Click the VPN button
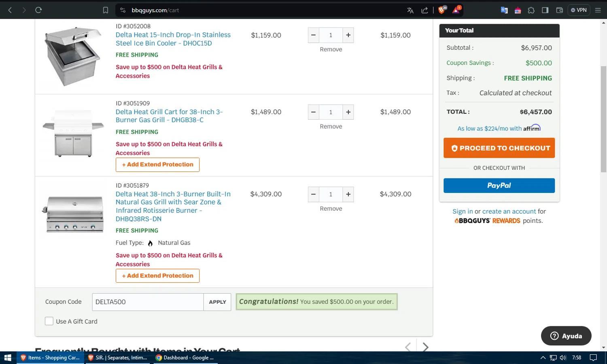Screen dimensions: 607x364 pyautogui.click(x=579, y=10)
